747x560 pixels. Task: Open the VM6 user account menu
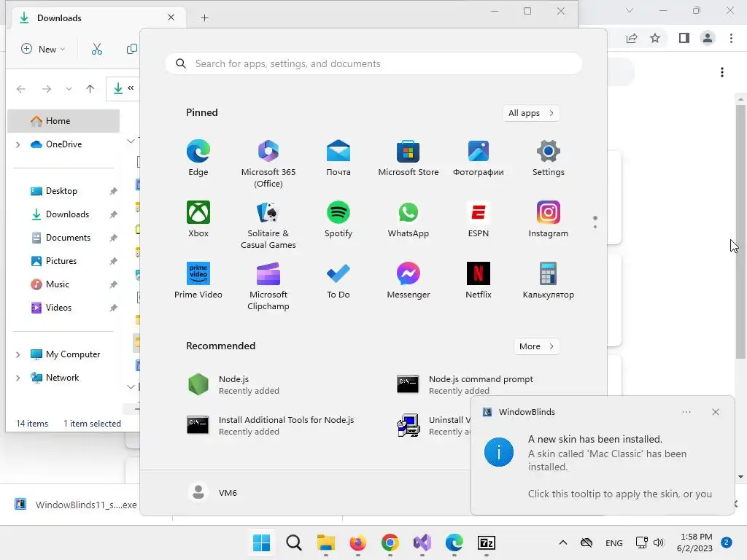(x=212, y=492)
